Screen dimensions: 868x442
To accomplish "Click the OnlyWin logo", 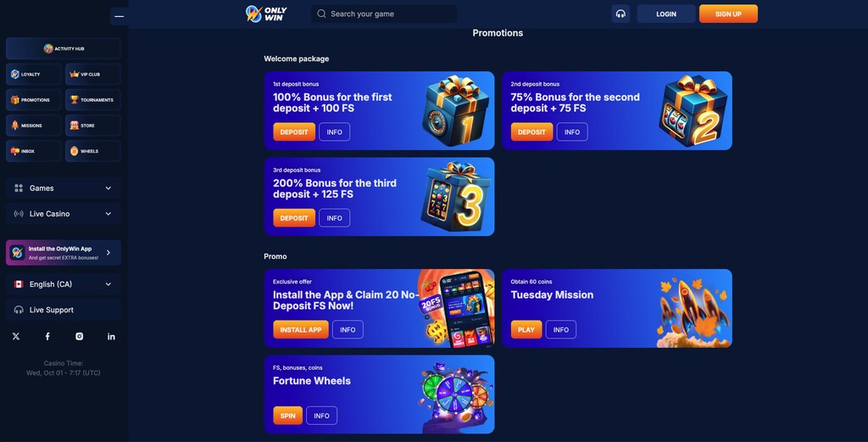I will click(x=266, y=14).
